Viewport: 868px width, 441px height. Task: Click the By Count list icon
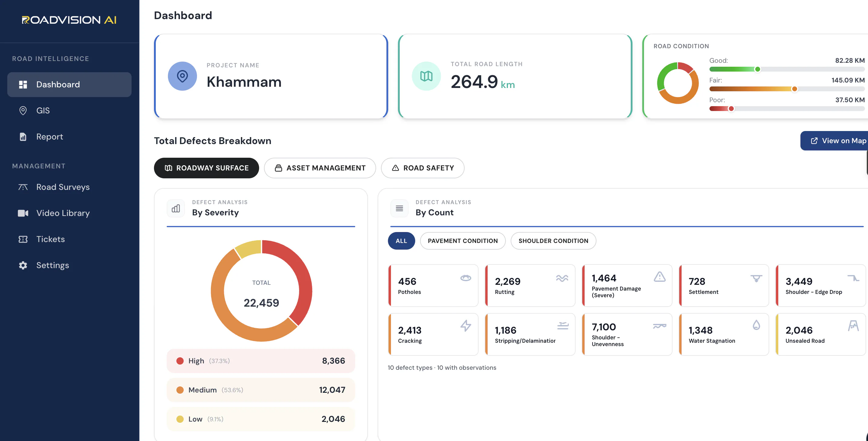tap(399, 208)
